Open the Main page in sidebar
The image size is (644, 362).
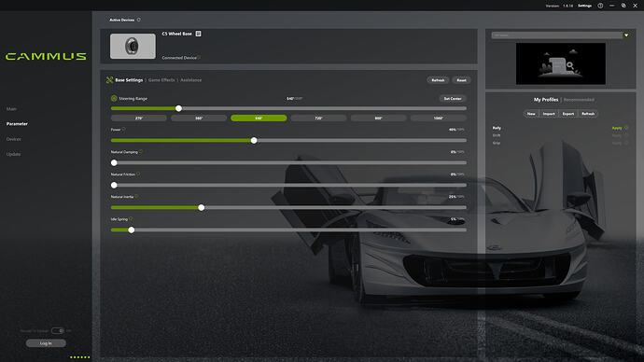point(11,109)
